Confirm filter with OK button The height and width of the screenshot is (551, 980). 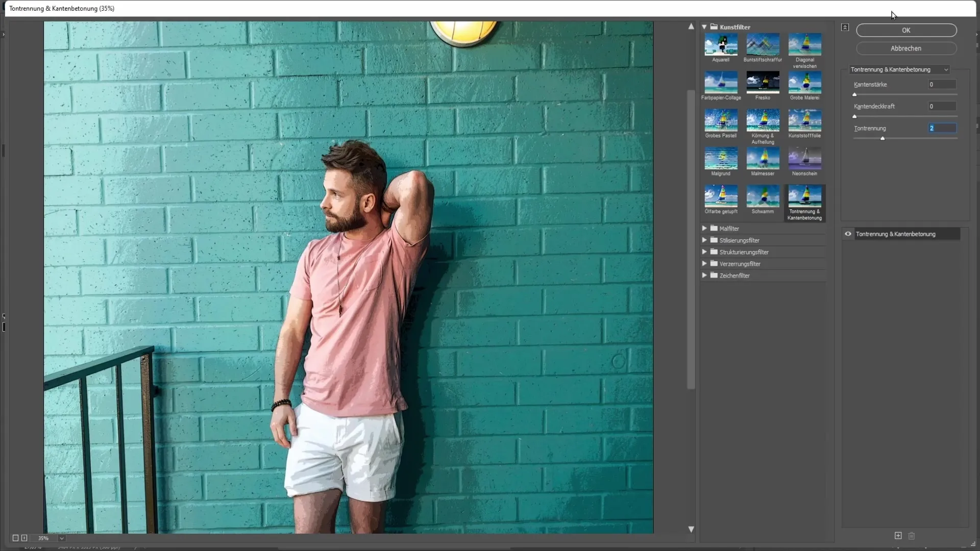coord(906,30)
